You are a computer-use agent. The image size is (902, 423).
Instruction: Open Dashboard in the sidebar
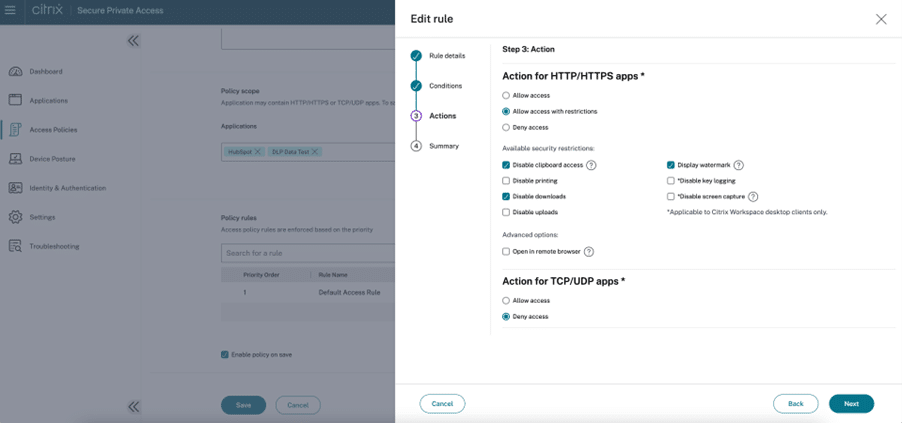pos(46,72)
